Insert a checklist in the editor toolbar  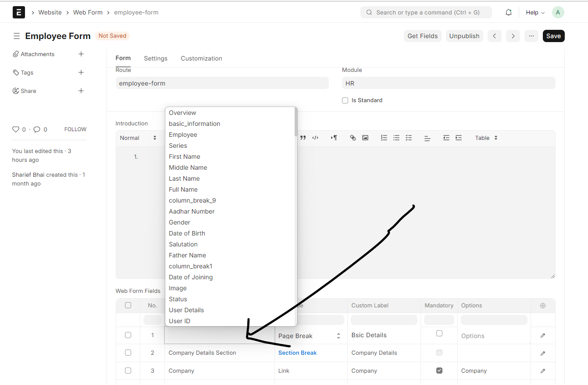408,137
